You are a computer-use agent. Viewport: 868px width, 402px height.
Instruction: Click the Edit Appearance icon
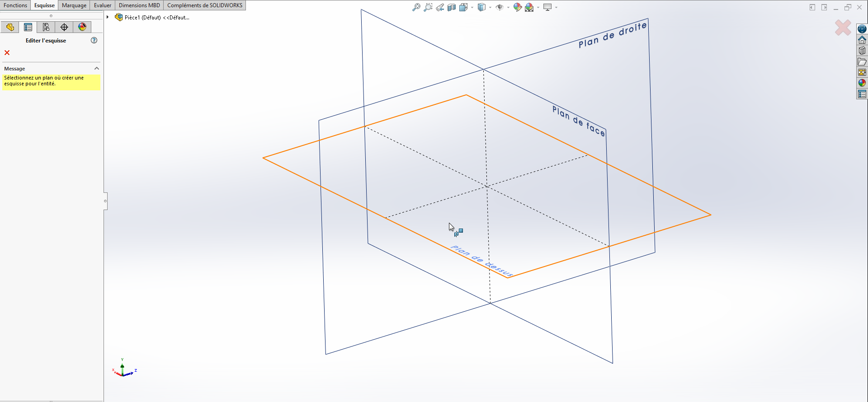click(x=517, y=7)
